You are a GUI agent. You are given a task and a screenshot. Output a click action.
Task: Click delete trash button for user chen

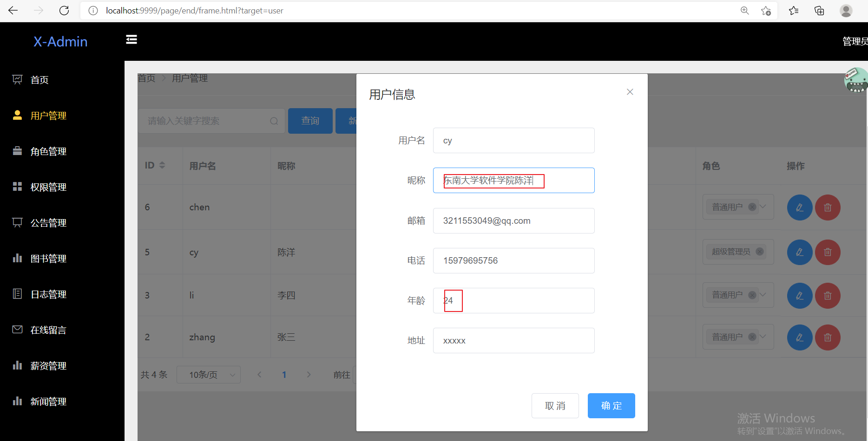click(x=828, y=208)
